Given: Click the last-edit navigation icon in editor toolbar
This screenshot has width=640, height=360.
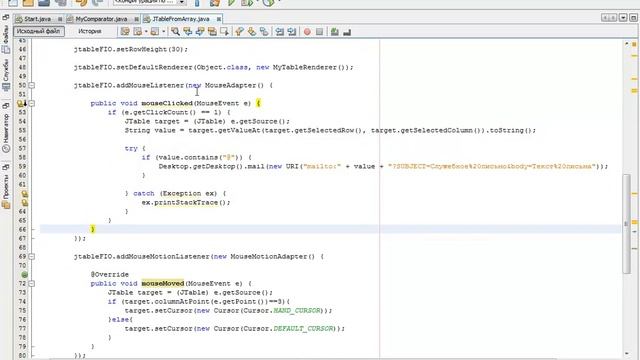Looking at the screenshot, I should point(125,31).
